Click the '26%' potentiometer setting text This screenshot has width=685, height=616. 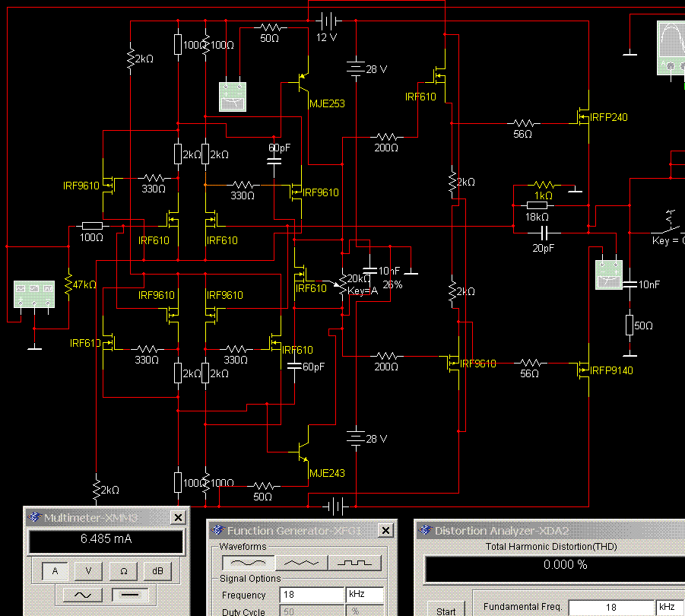392,285
